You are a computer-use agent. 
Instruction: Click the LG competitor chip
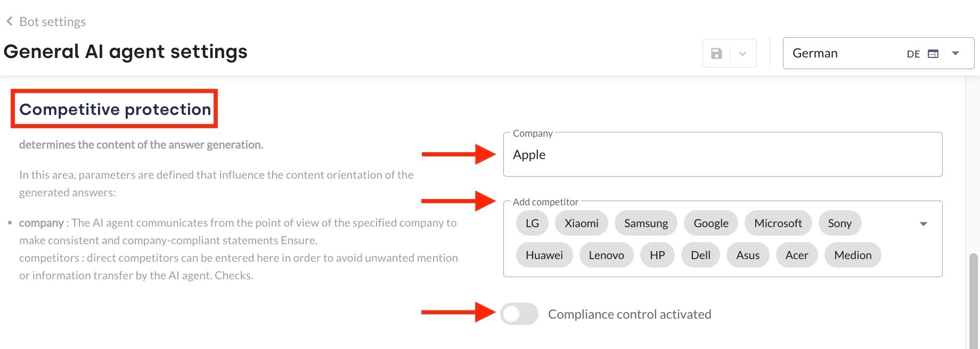[x=532, y=223]
